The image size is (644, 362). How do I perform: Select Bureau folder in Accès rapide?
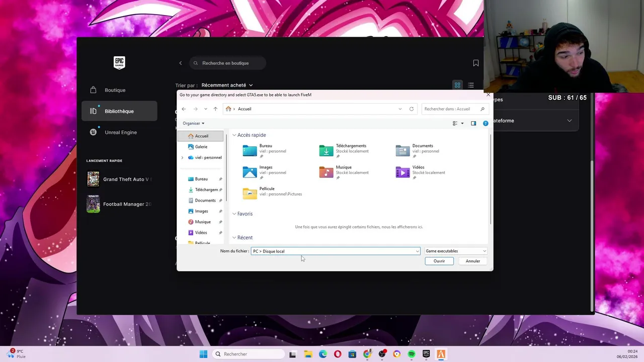tap(265, 151)
